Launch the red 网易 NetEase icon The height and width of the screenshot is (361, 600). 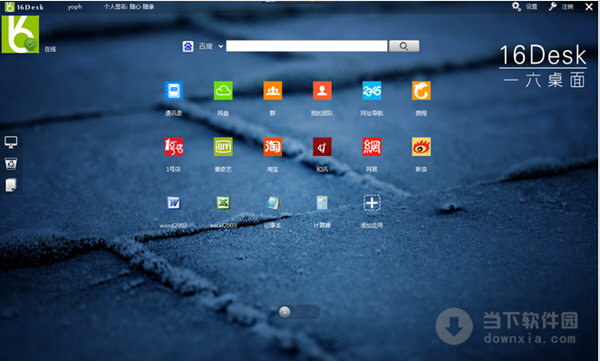point(372,147)
